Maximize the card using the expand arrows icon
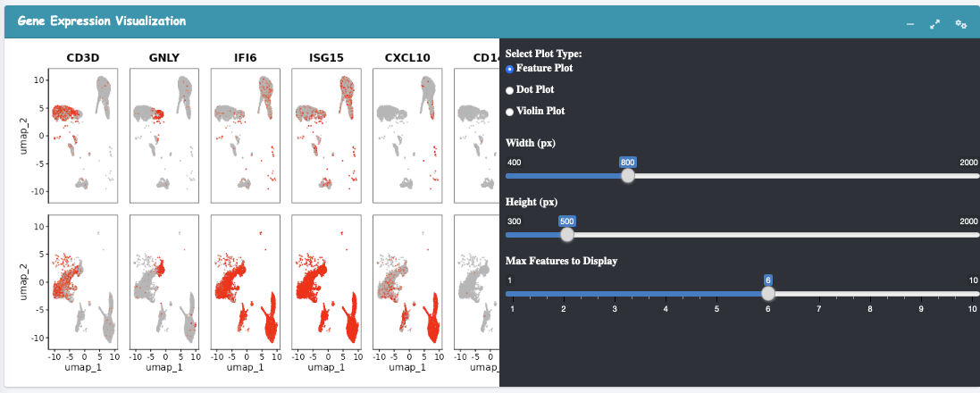 (x=934, y=24)
